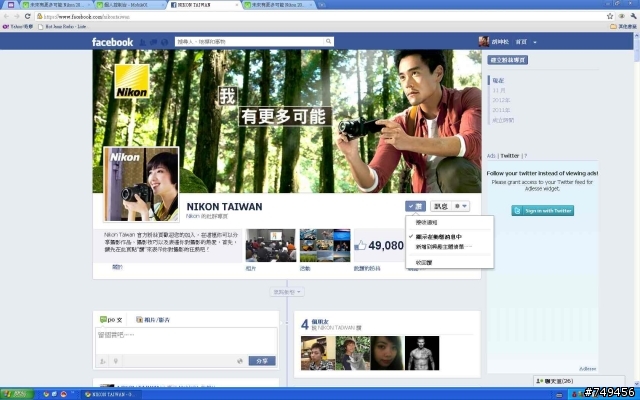Jump to 2011年 in timeline navigation
Viewport: 640px width, 400px height.
click(501, 110)
